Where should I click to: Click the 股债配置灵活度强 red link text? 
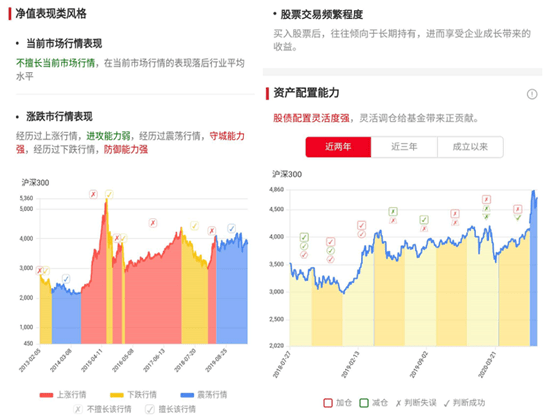pyautogui.click(x=311, y=118)
